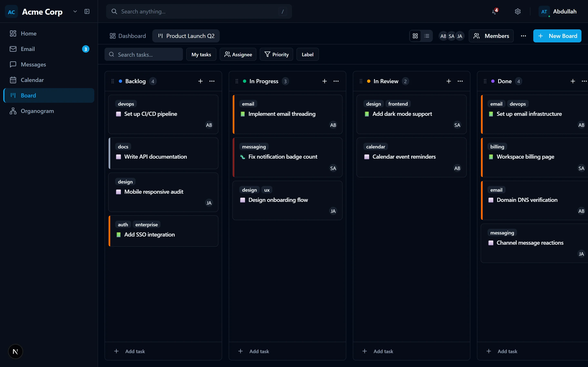588x367 pixels.
Task: Grab the In Review column drag handle
Action: click(x=361, y=81)
